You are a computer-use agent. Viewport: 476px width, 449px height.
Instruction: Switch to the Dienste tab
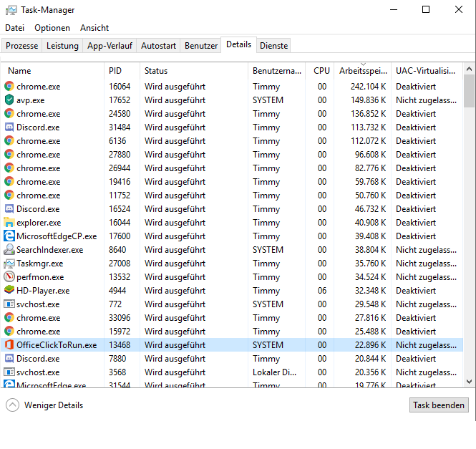click(273, 46)
